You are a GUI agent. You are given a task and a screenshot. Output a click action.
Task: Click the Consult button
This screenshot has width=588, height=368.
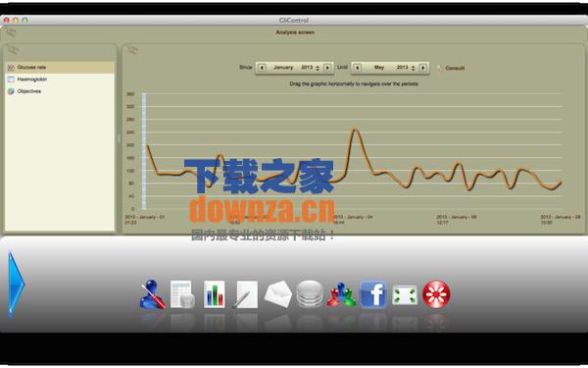pyautogui.click(x=451, y=68)
